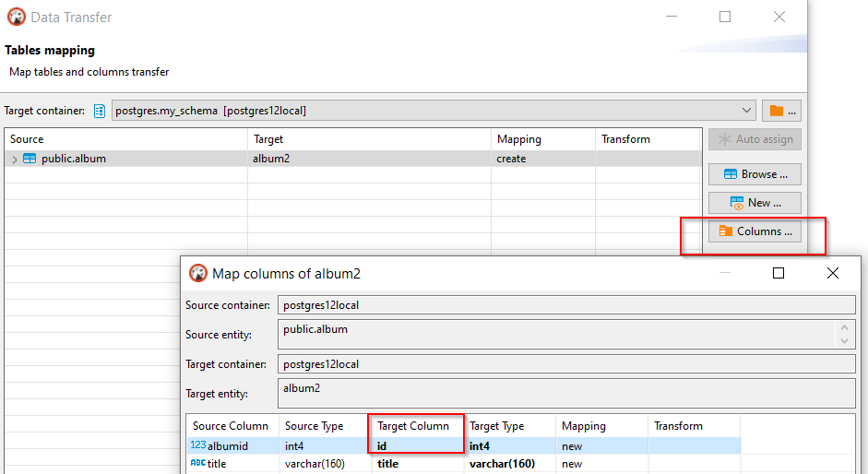Click the 123 numeric type icon for albumid

197,445
